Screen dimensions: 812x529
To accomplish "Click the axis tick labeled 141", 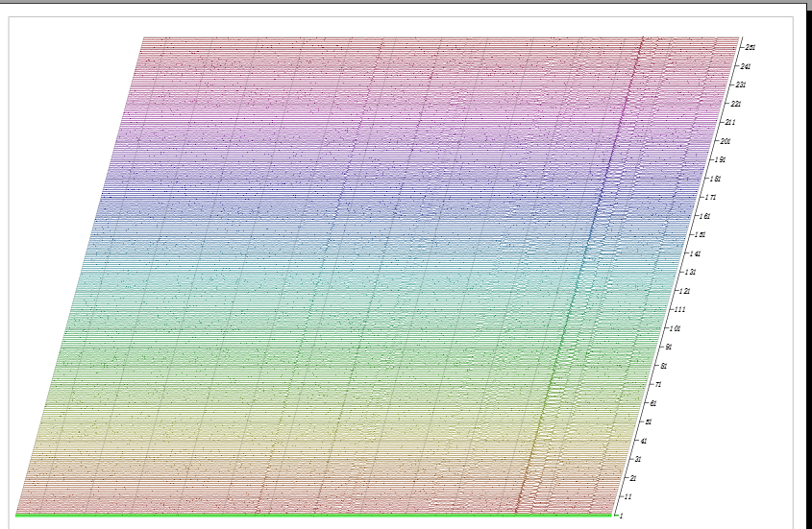I will tap(694, 253).
